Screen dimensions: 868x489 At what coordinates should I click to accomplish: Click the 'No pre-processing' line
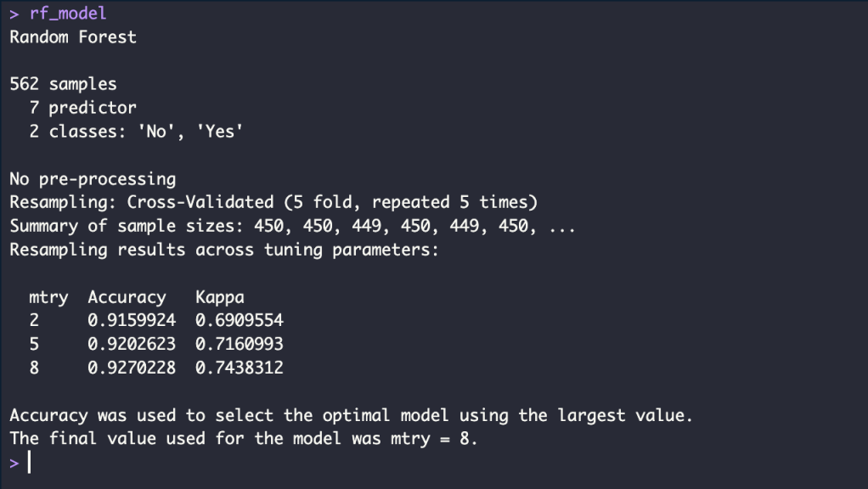pyautogui.click(x=93, y=179)
